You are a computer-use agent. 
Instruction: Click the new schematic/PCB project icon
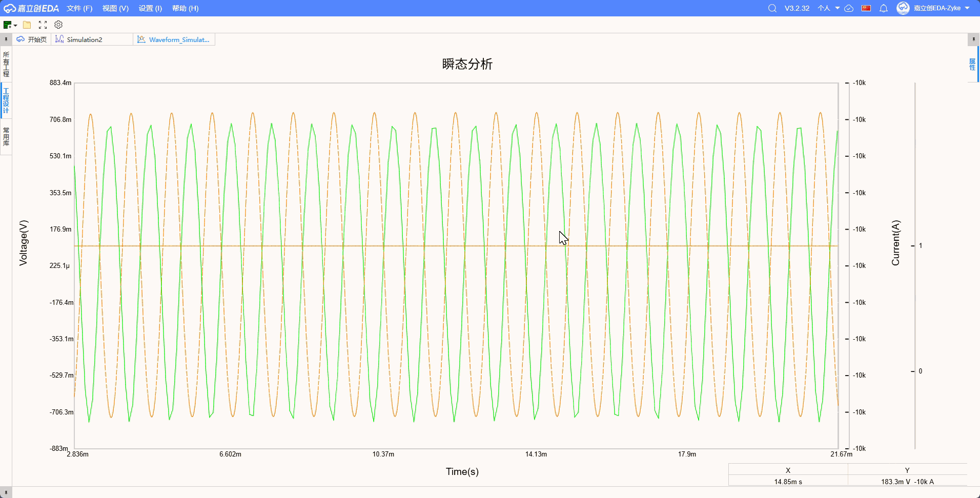[x=7, y=25]
